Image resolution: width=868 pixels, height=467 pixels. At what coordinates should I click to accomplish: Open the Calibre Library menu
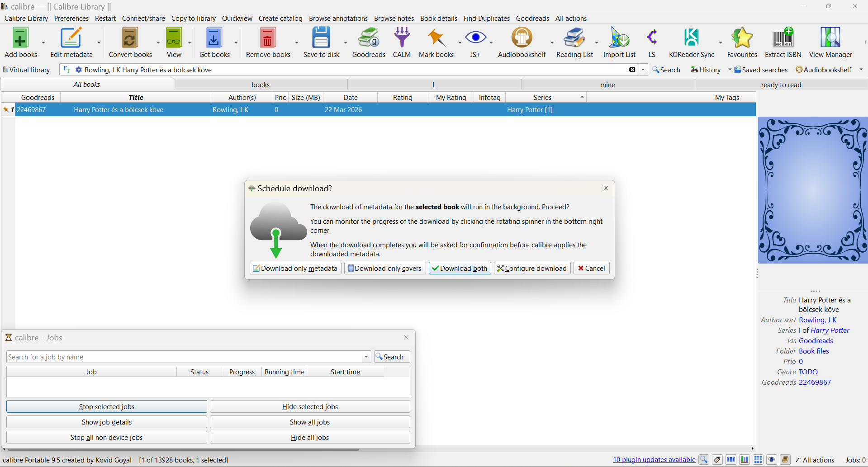(26, 19)
